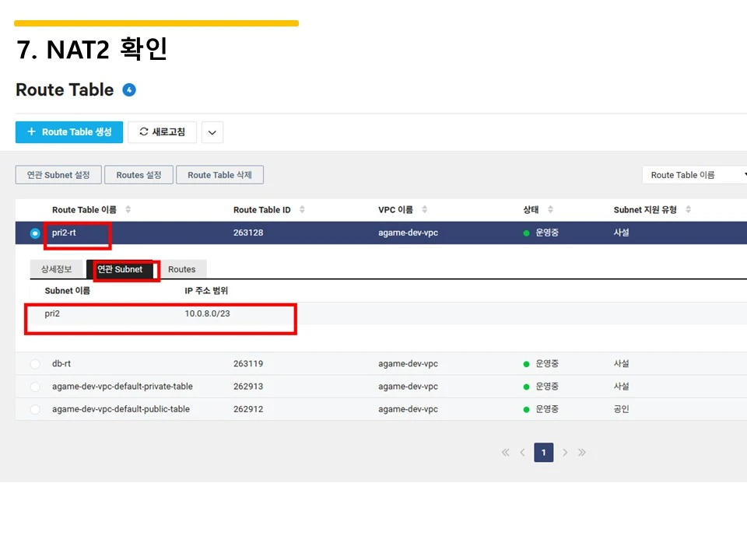This screenshot has width=747, height=560.
Task: Switch to the 상세정보 tab
Action: tap(55, 269)
